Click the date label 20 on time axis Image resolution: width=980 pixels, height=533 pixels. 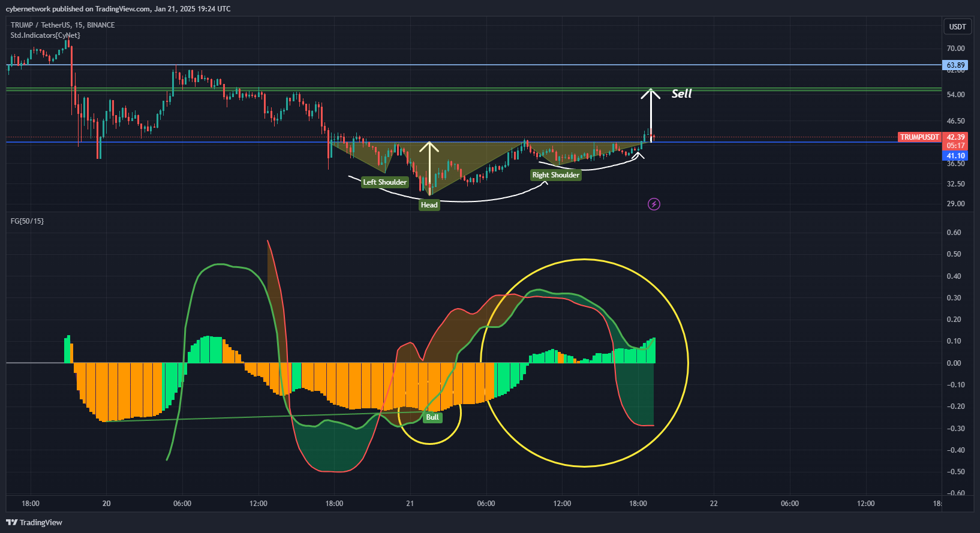click(x=106, y=504)
